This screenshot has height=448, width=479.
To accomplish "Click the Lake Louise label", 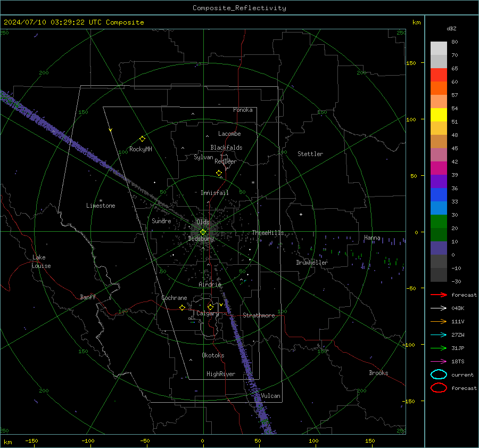I will 41,262.
